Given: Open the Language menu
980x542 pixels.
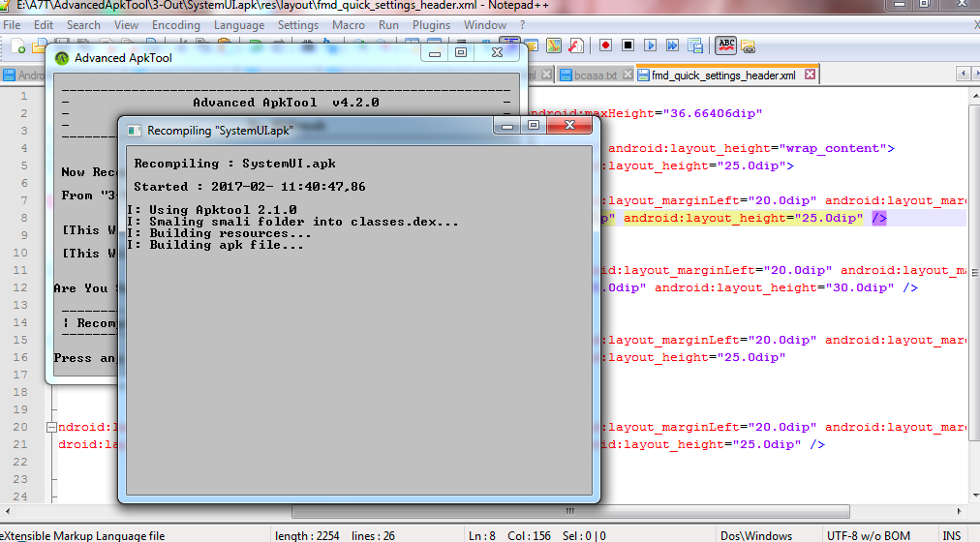Looking at the screenshot, I should pos(239,25).
